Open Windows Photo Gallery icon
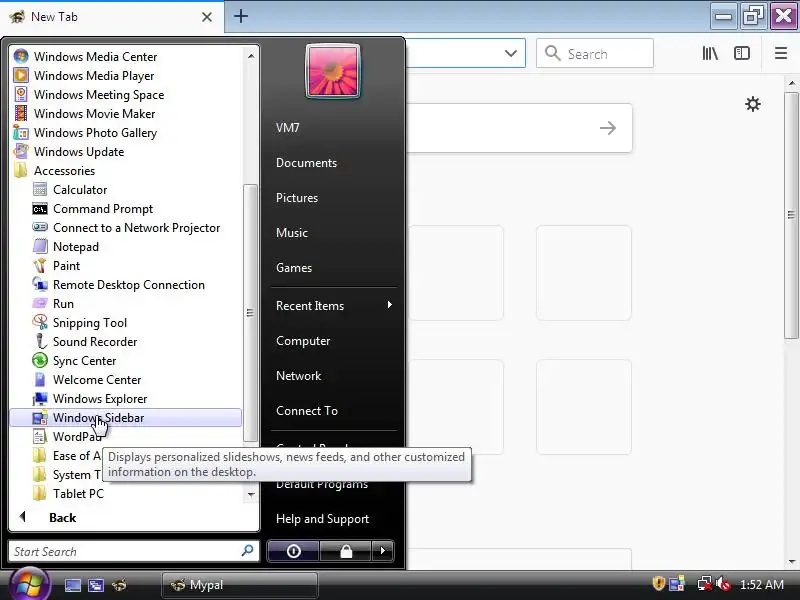Viewport: 800px width, 600px height. point(21,133)
